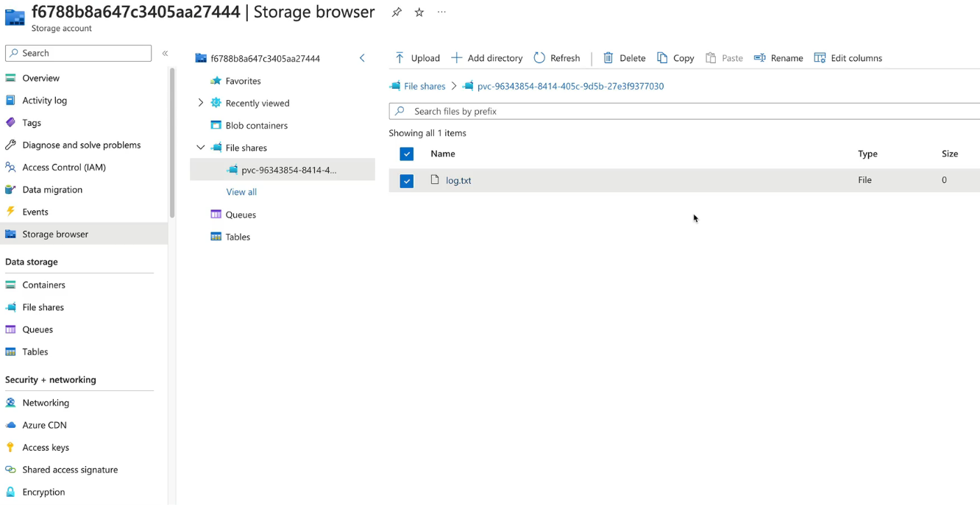Screen dimensions: 980x505
Task: Click Add directory in toolbar
Action: (486, 58)
